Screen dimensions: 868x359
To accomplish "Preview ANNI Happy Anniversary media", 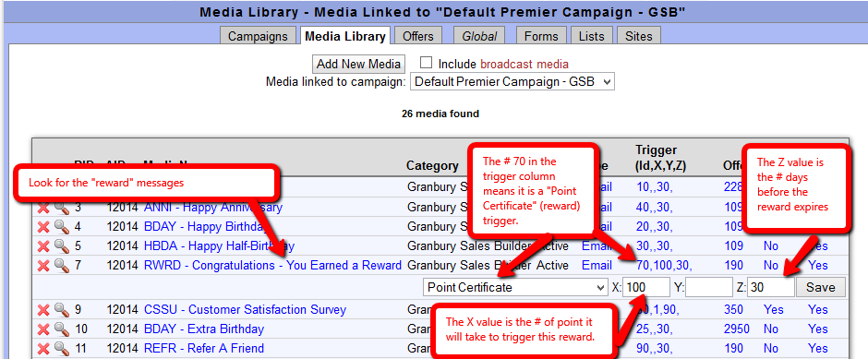I will click(x=61, y=208).
